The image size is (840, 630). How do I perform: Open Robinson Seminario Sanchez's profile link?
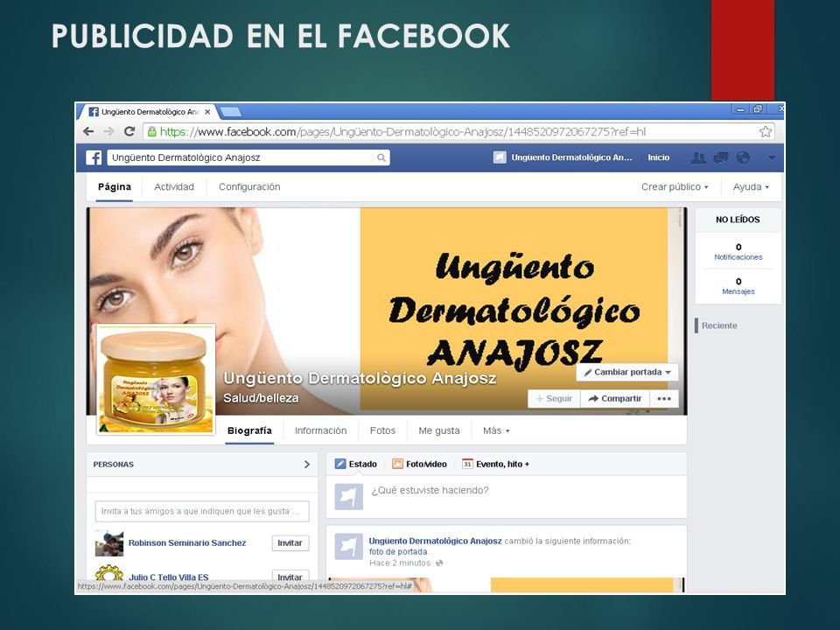tap(187, 542)
